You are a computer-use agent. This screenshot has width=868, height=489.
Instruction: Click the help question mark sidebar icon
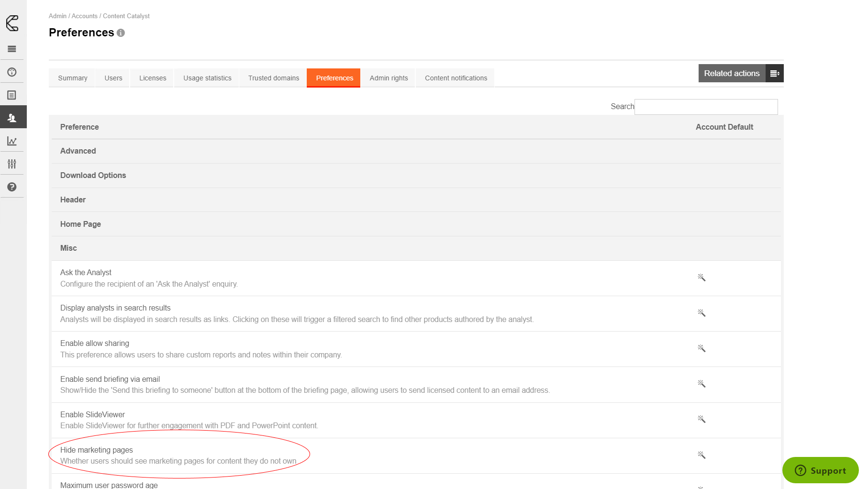pyautogui.click(x=12, y=187)
